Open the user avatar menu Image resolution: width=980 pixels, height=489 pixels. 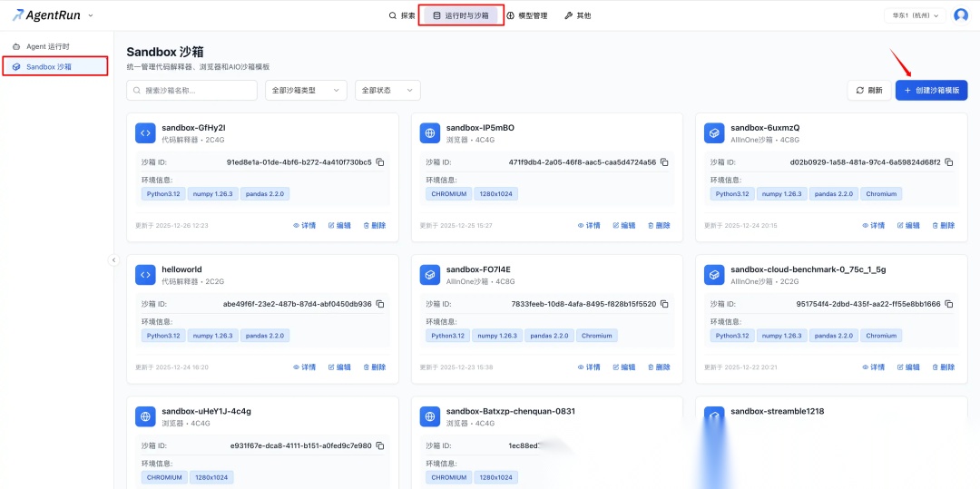[x=961, y=15]
